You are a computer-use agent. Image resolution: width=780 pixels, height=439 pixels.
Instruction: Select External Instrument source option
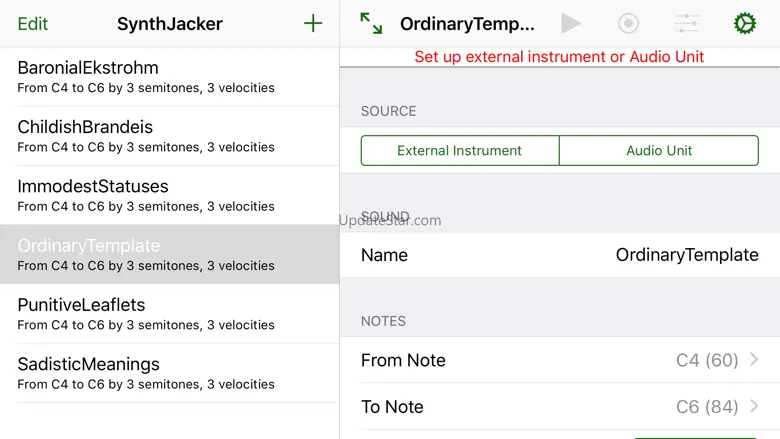[459, 151]
